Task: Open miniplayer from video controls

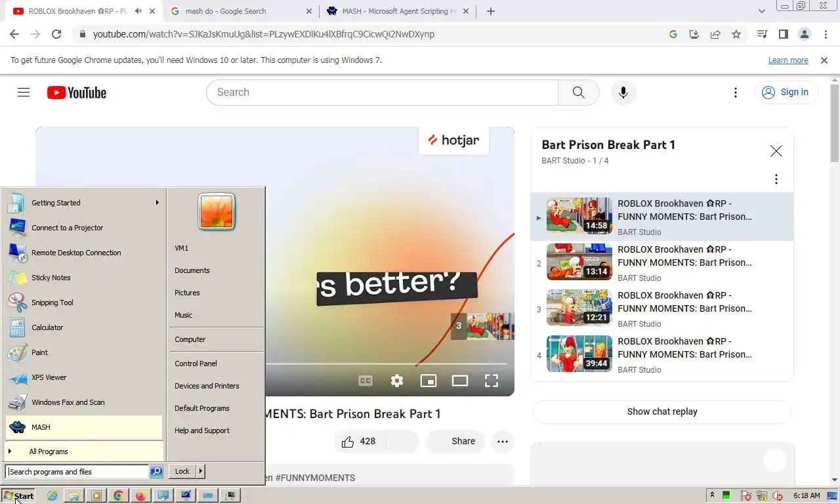Action: 429,381
